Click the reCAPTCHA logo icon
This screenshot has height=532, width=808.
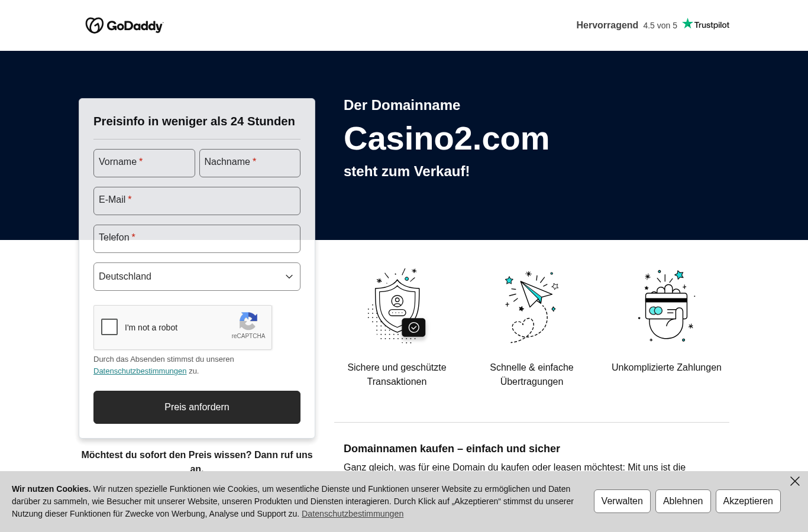[248, 321]
